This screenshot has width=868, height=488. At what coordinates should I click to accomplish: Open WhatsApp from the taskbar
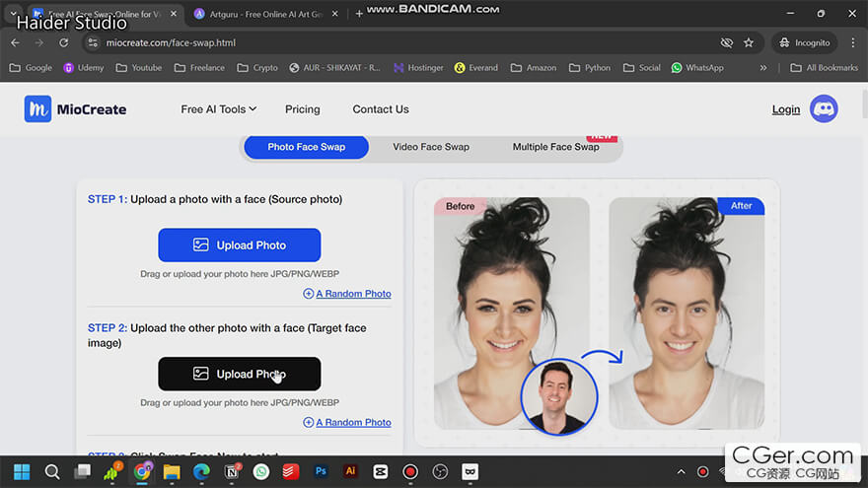point(260,472)
